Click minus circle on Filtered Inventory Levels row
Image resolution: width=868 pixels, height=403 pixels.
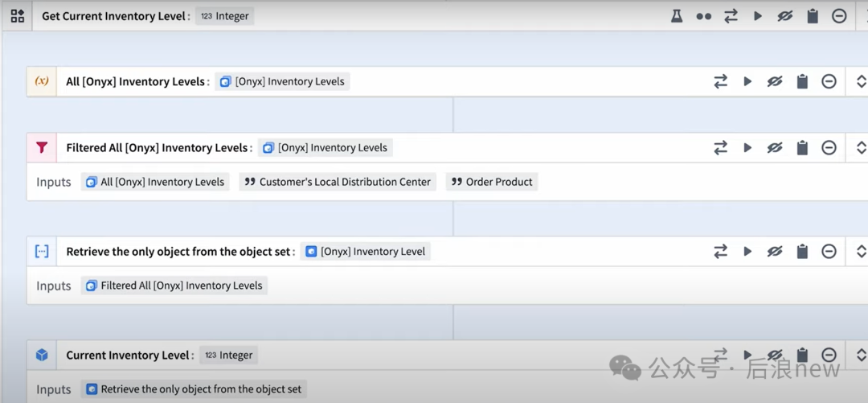point(829,148)
